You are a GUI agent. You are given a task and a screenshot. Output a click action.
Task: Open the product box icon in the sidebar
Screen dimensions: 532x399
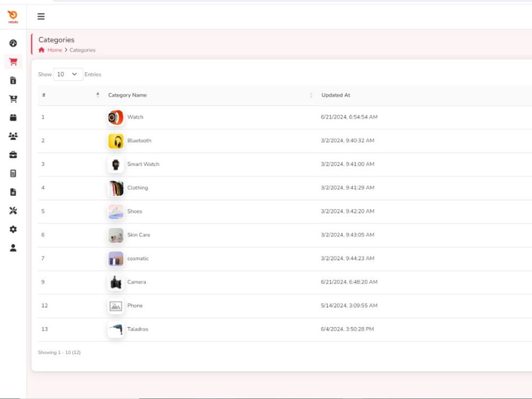(13, 117)
